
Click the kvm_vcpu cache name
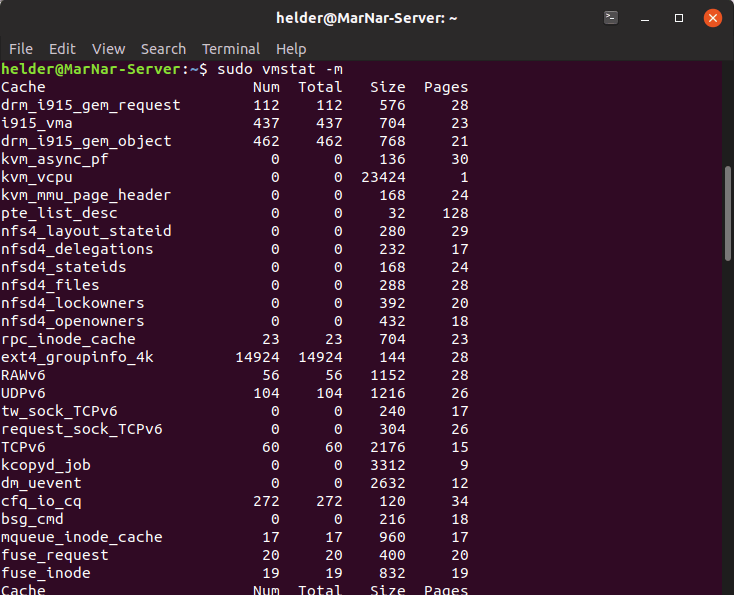(x=37, y=177)
